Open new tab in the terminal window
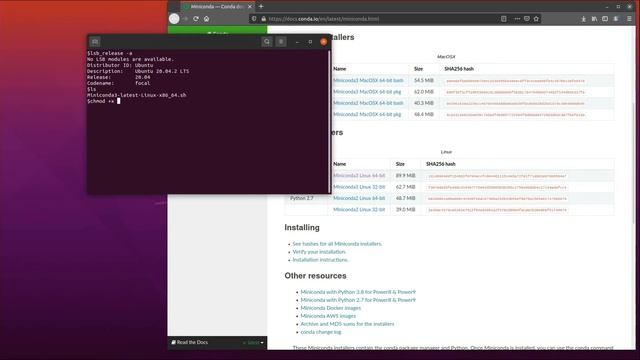640x360 pixels. coord(95,42)
